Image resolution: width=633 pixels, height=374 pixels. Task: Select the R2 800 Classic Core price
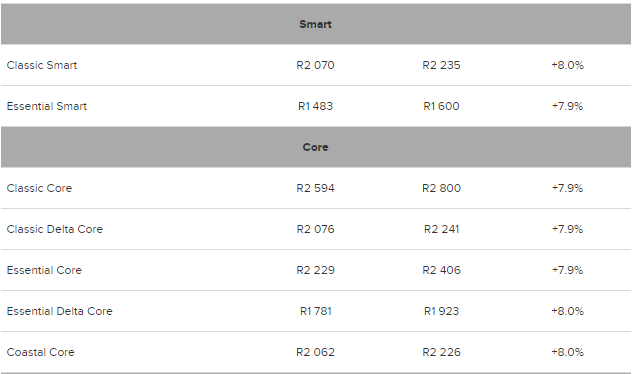point(441,188)
